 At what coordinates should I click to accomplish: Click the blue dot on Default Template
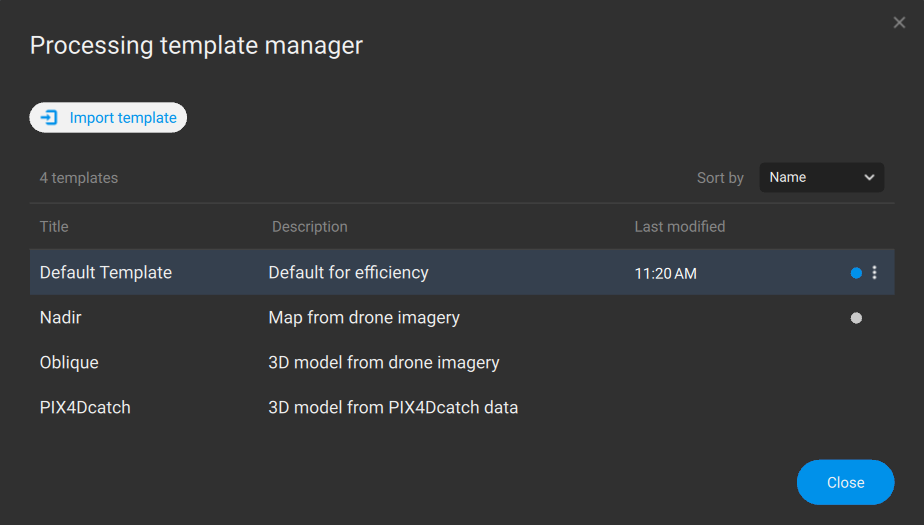856,272
